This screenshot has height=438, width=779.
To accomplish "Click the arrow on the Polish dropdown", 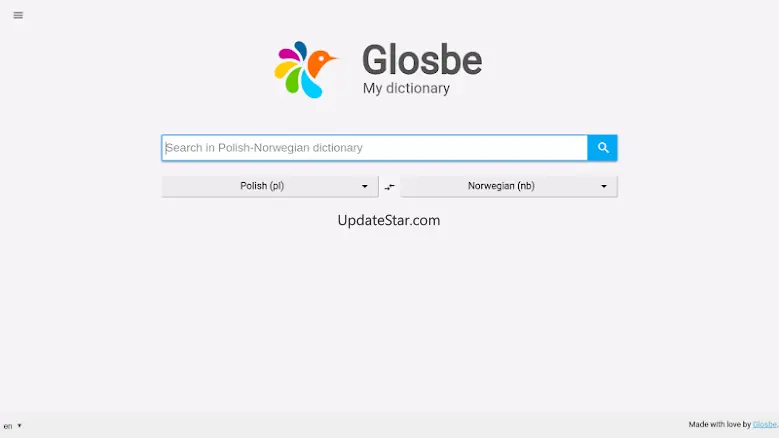I will (365, 187).
